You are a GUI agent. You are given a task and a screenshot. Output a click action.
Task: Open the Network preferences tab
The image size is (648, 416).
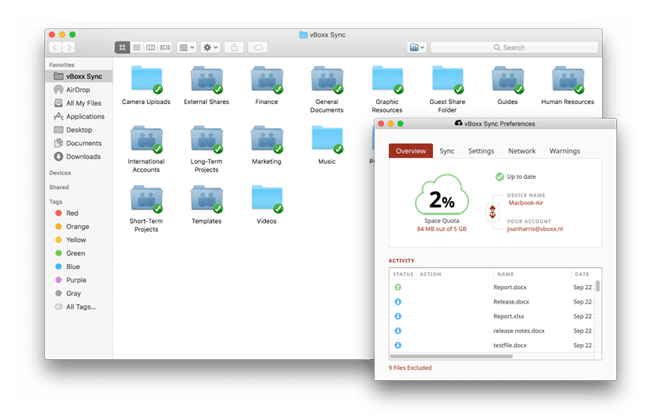[x=521, y=151]
